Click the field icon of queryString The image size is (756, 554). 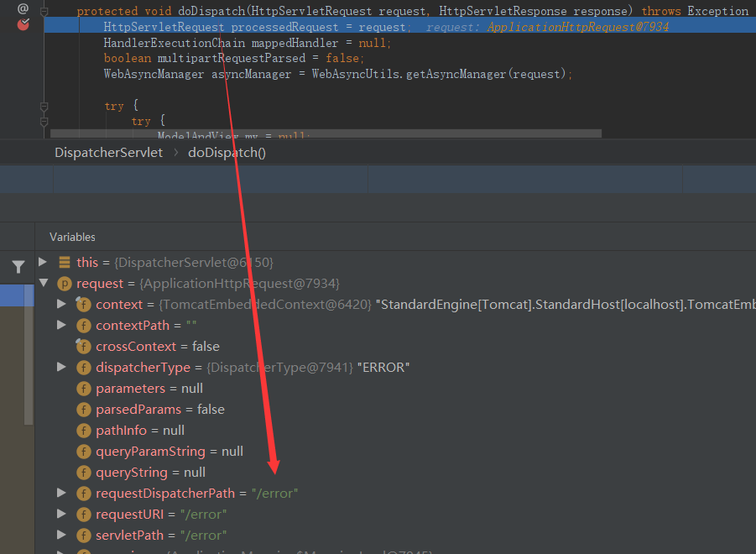coord(83,473)
